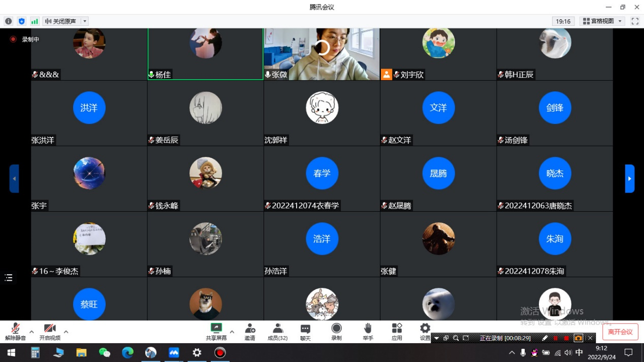Click the green network signal icon
This screenshot has width=644, height=362.
tap(35, 21)
